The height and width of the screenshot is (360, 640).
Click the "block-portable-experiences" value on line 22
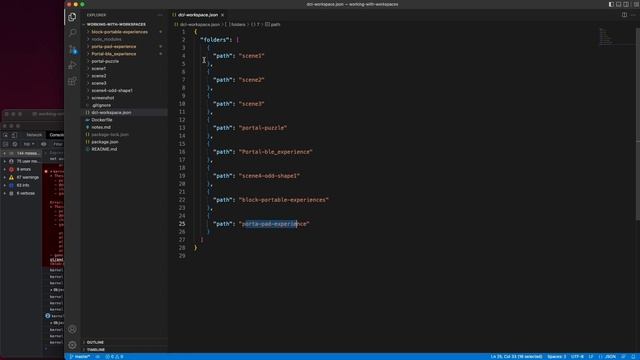(x=284, y=200)
